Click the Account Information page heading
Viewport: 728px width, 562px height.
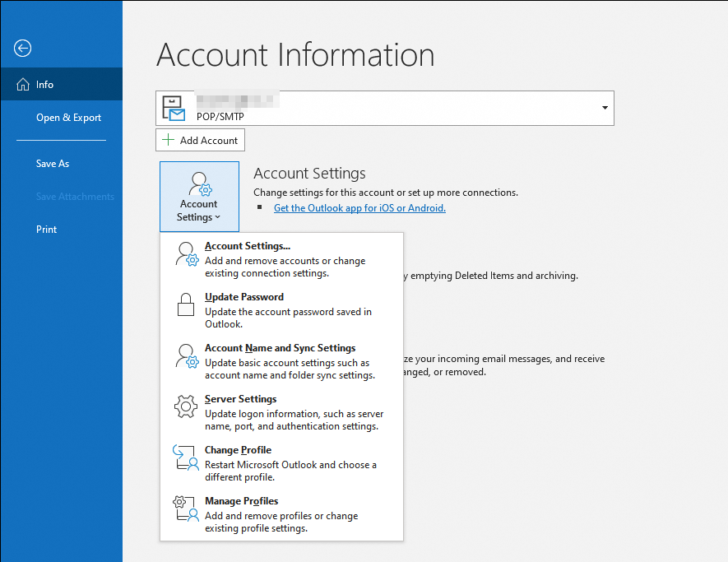point(295,55)
